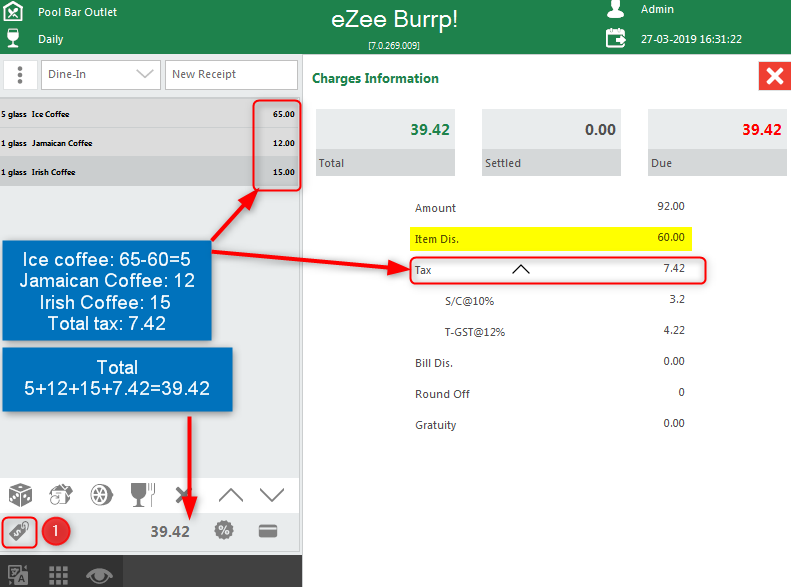This screenshot has width=791, height=587.
Task: Click the order total 39.42 at bottom
Action: [x=170, y=532]
